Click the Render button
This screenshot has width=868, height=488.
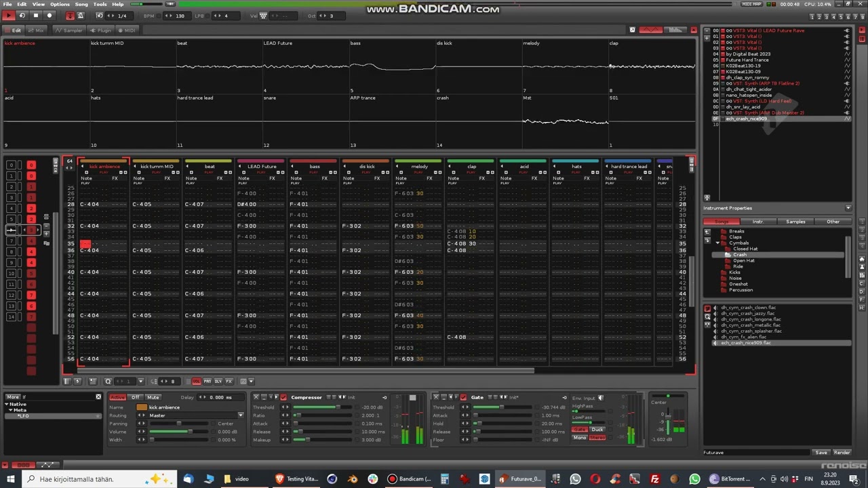coord(842,452)
